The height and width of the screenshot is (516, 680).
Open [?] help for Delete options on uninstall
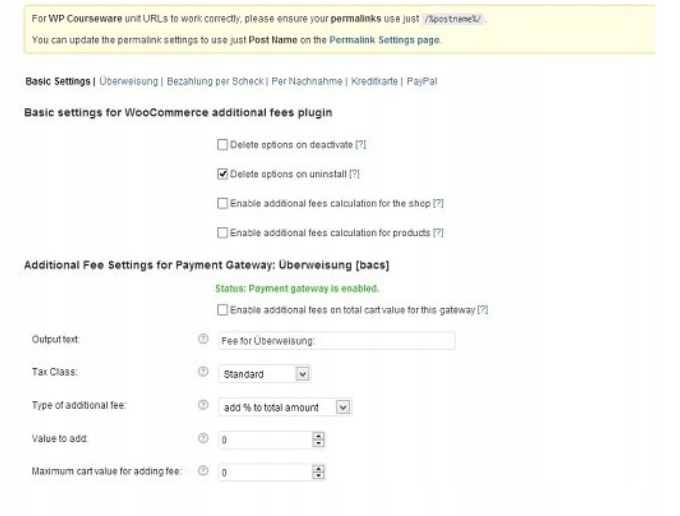[x=354, y=174]
